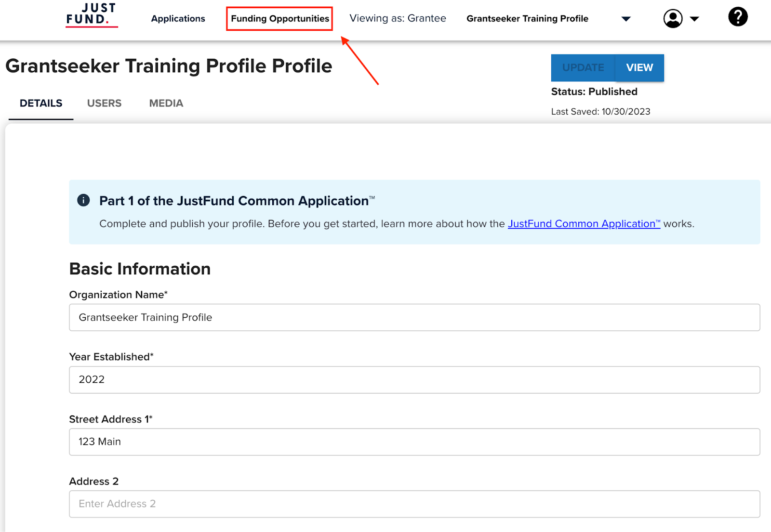This screenshot has width=771, height=532.
Task: Click the info icon beside Part 1 heading
Action: click(83, 200)
